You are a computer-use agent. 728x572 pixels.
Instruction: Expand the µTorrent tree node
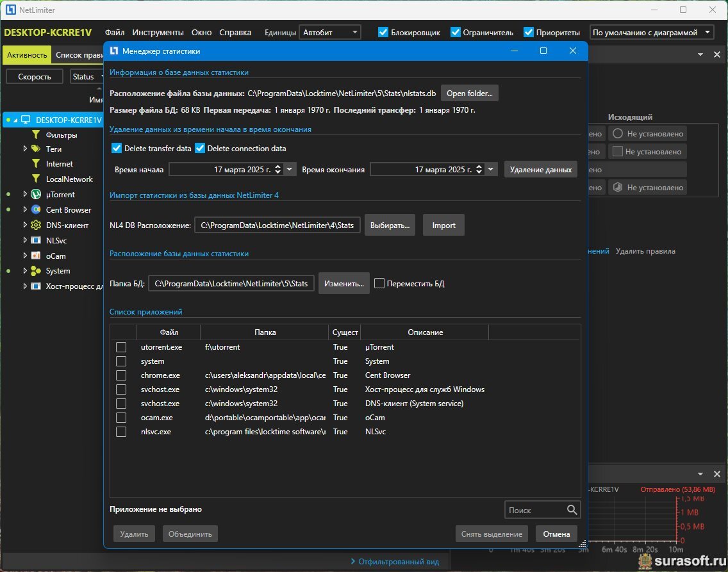tap(24, 194)
